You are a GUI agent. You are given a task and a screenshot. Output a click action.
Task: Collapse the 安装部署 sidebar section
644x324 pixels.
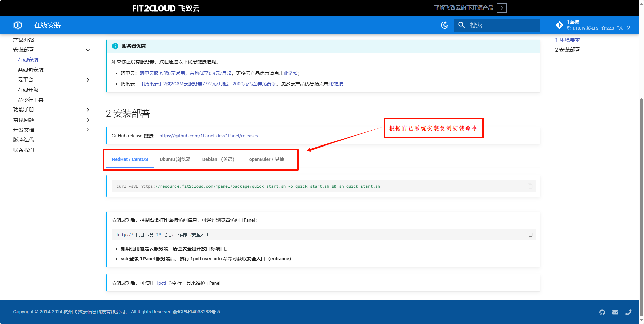(88, 50)
